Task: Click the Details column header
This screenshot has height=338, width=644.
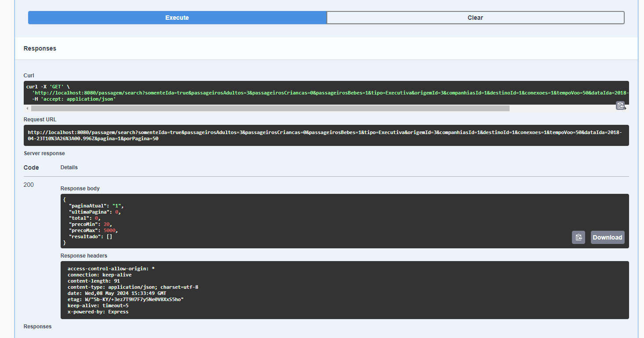Action: pos(69,167)
